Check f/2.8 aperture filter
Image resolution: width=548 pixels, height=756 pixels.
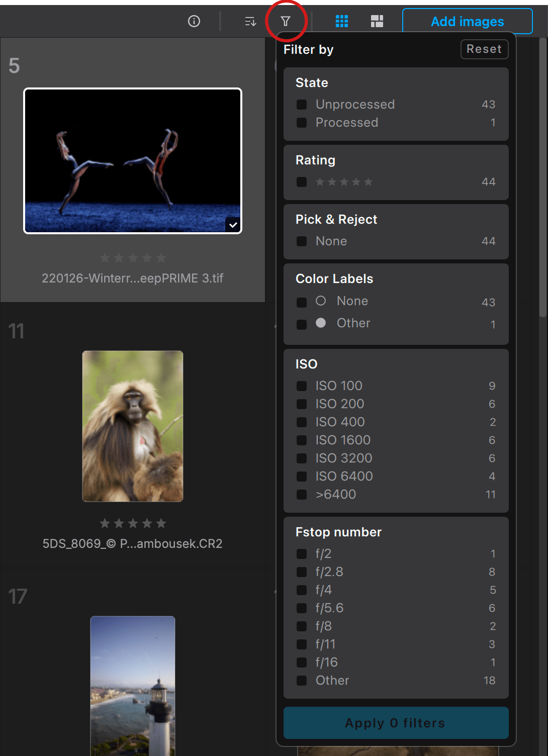[x=302, y=572]
